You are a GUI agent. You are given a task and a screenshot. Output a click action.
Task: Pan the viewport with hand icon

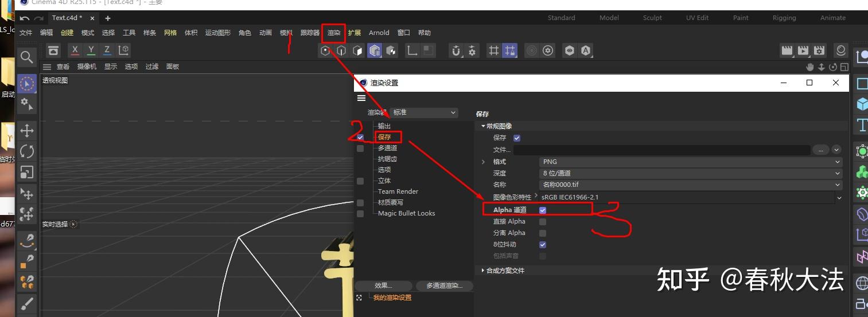(x=811, y=67)
